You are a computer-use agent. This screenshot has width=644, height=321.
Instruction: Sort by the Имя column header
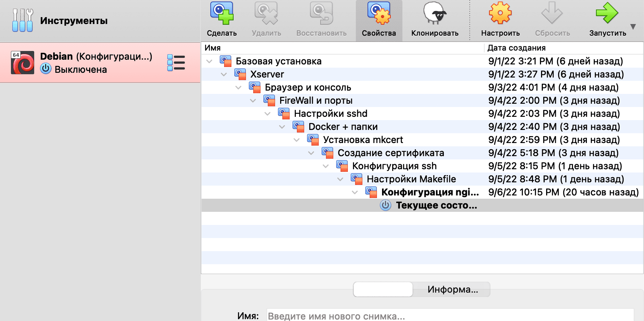pyautogui.click(x=342, y=48)
